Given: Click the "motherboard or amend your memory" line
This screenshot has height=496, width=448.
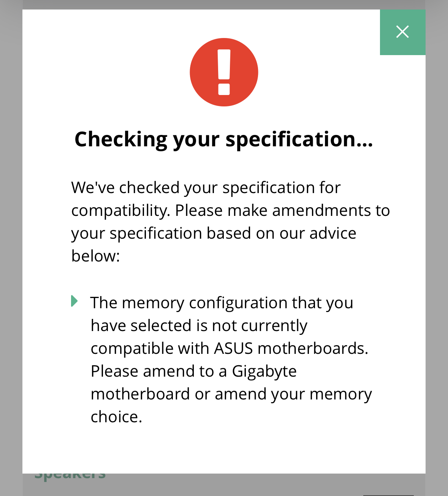Looking at the screenshot, I should point(231,394).
